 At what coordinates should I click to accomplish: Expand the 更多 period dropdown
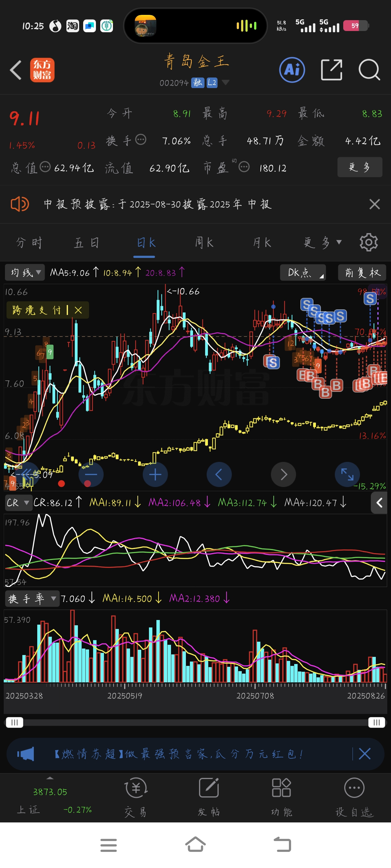click(323, 242)
